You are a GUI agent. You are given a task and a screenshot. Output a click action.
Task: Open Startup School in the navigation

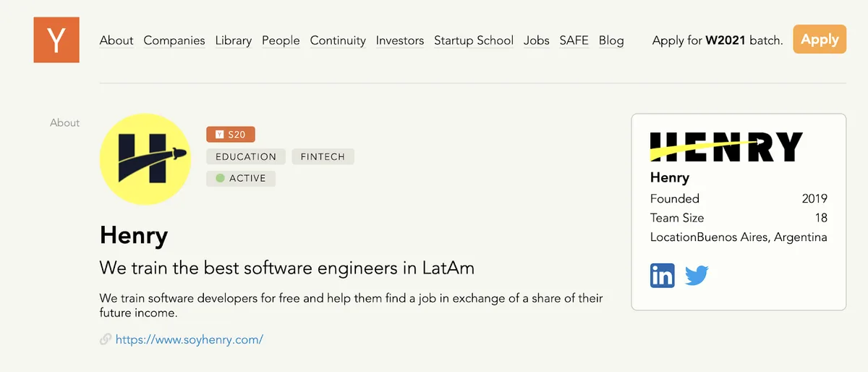point(474,41)
